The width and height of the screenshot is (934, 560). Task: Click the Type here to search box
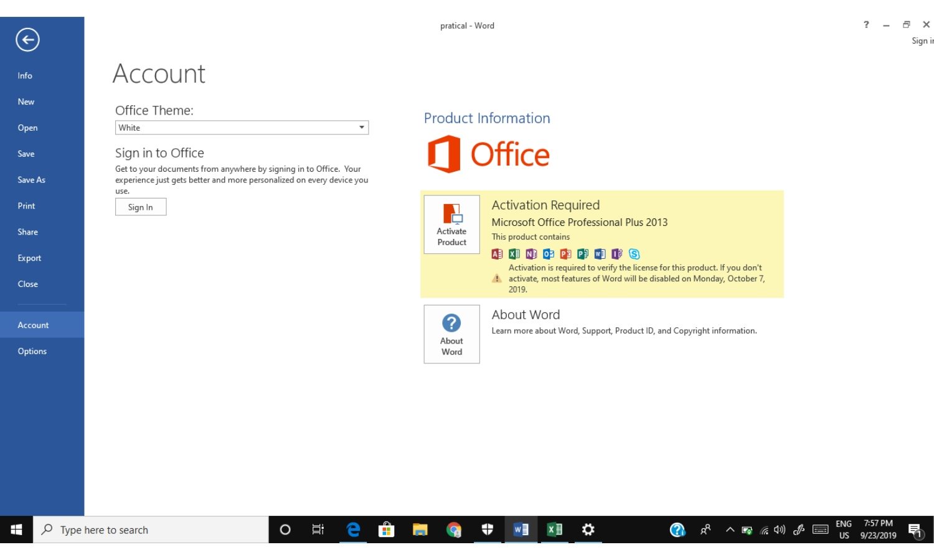151,530
